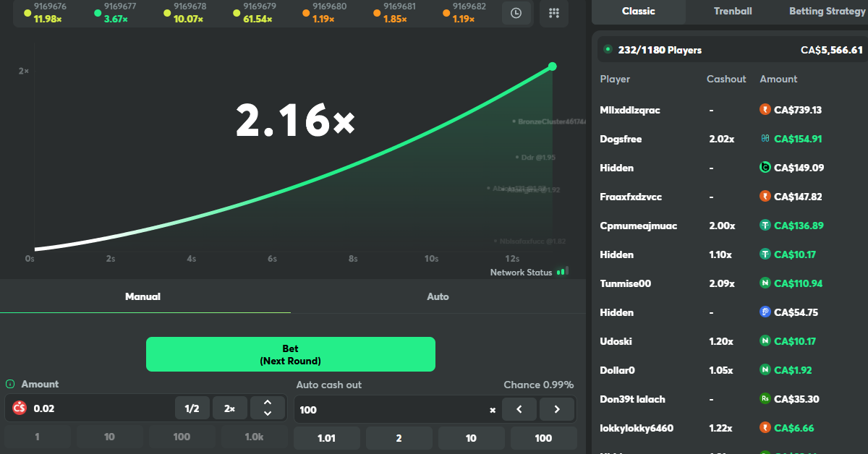Select round 9169682 with 1.19x result
The height and width of the screenshot is (454, 868).
465,13
